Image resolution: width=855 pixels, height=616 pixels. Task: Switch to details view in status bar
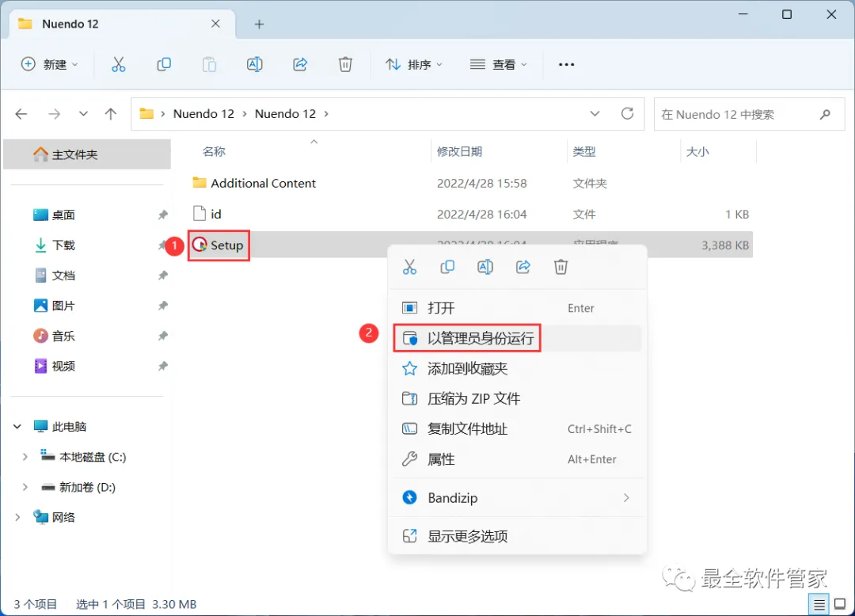[819, 604]
